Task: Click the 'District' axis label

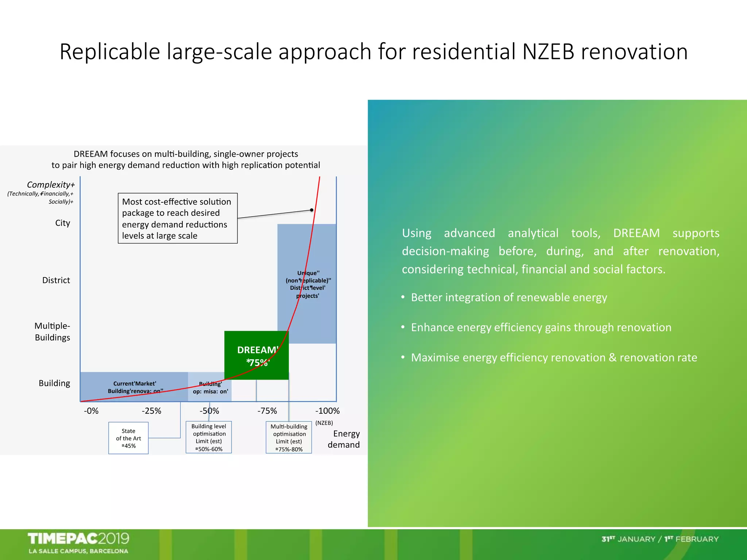Action: click(x=56, y=280)
